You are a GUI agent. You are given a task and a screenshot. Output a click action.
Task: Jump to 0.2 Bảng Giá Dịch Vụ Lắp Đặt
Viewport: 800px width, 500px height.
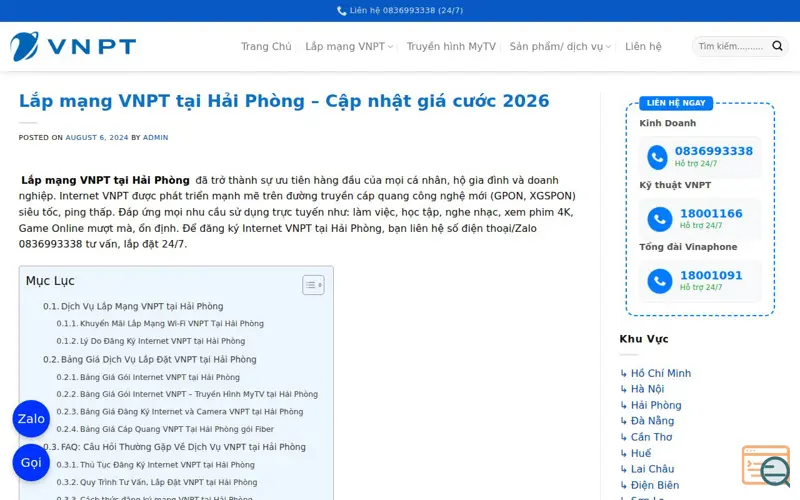click(149, 359)
